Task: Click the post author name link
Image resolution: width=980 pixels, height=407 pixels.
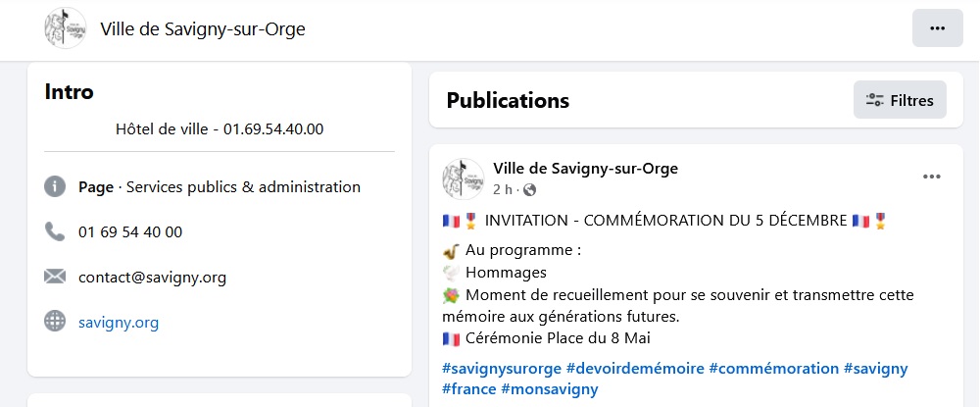Action: click(x=585, y=169)
